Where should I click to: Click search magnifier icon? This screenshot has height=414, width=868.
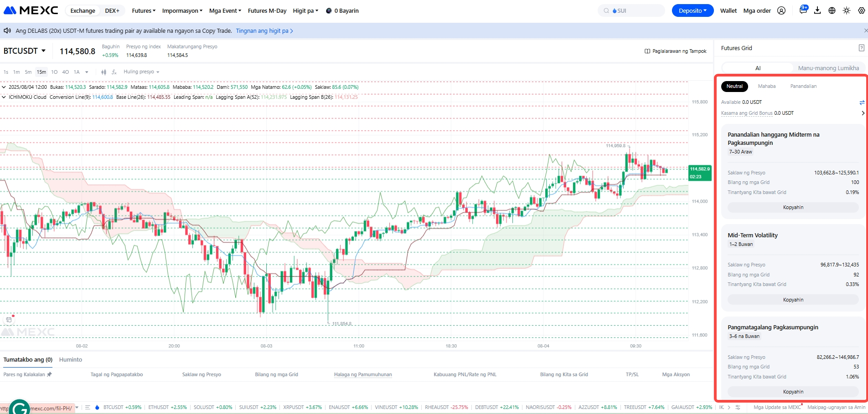click(x=606, y=10)
